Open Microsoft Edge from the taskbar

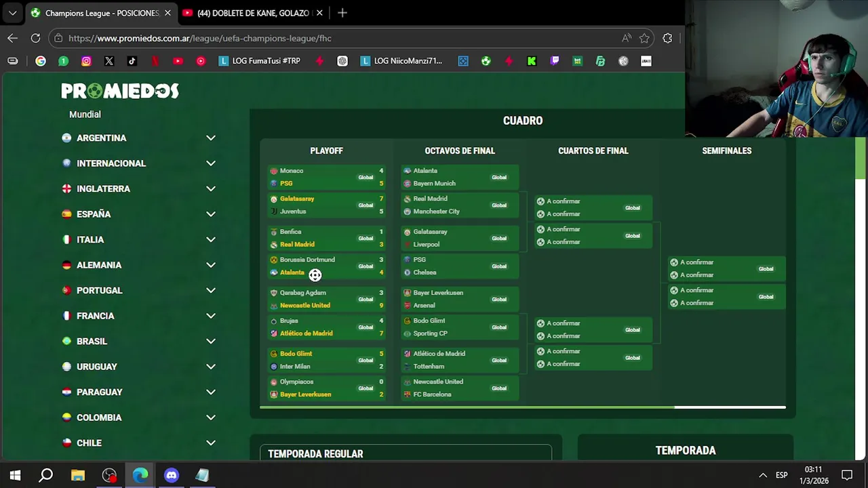click(140, 475)
